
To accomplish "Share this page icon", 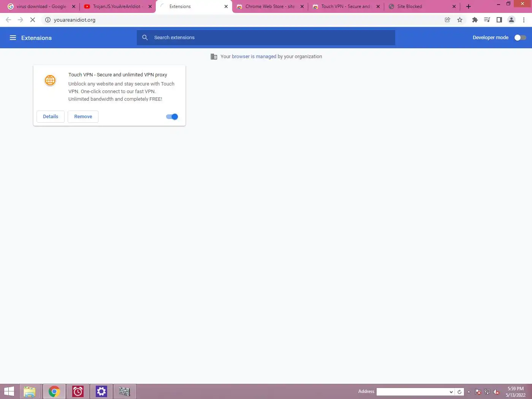I will [x=448, y=20].
